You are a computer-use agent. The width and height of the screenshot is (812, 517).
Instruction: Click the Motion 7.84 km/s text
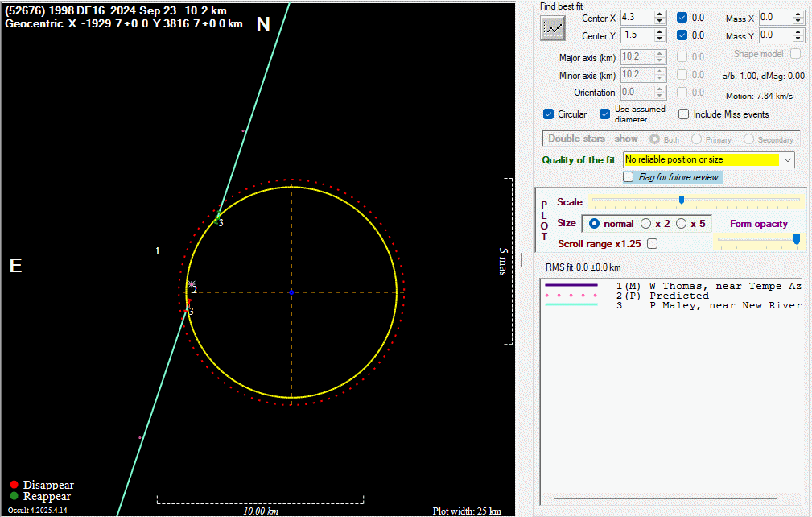[x=759, y=96]
